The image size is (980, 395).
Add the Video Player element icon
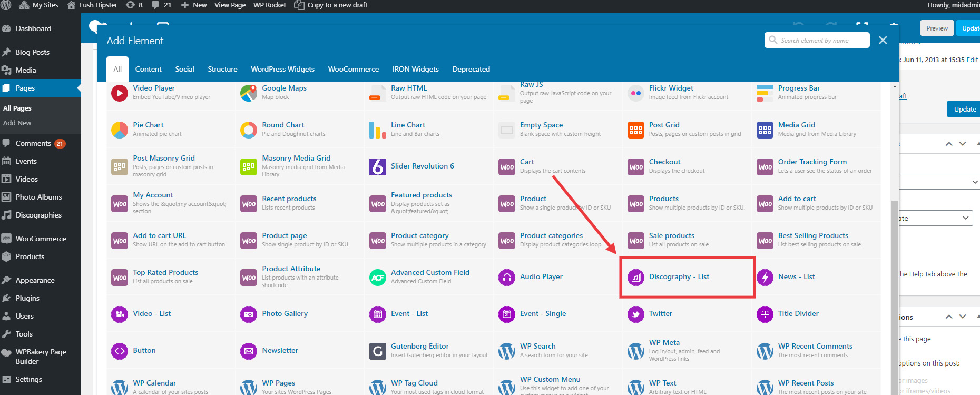120,93
